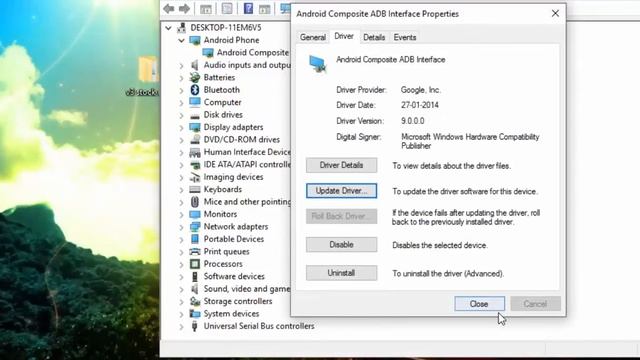Toggle the Show/Hide Action Pane toolbar icon
The width and height of the screenshot is (640, 360).
click(264, 9)
